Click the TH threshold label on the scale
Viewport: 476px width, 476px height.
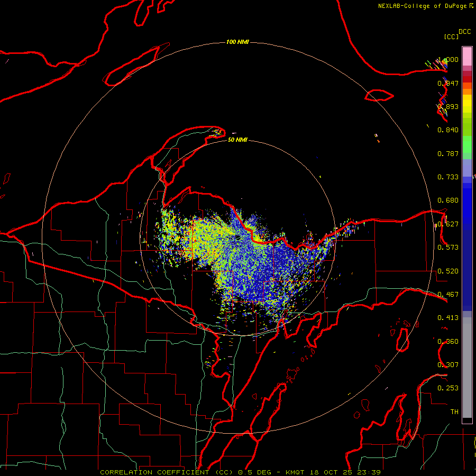click(x=454, y=412)
